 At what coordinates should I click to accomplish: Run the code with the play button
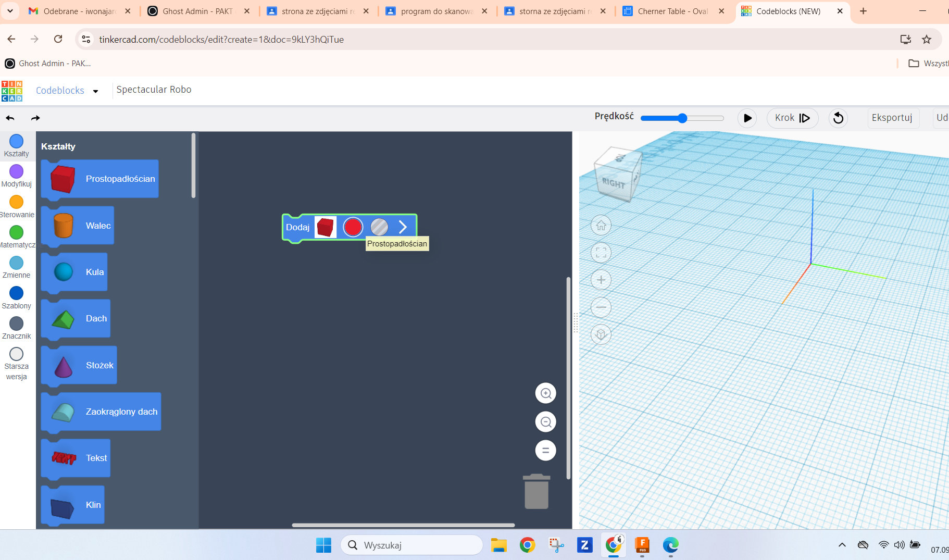[x=747, y=118]
